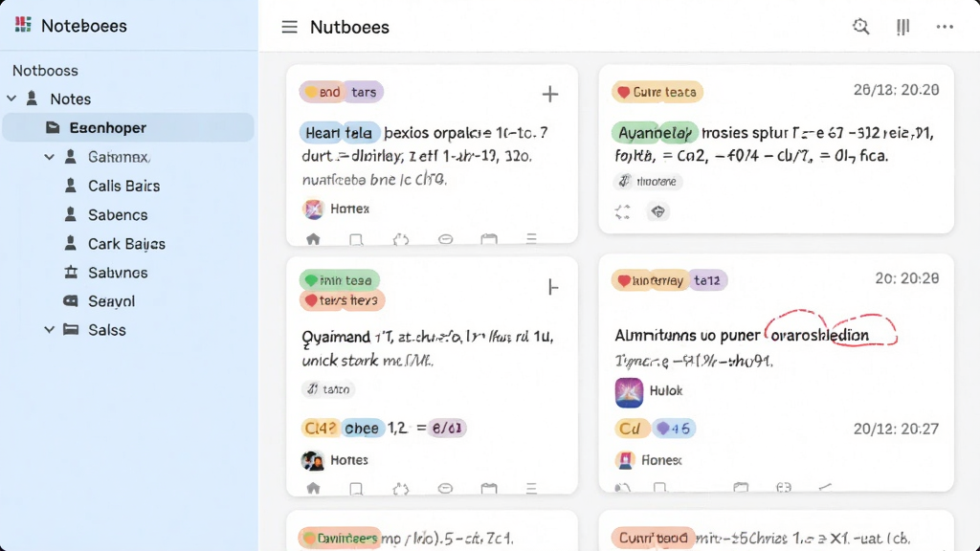Click the yellow Cl4? color tag
This screenshot has width=980, height=551.
(x=320, y=428)
